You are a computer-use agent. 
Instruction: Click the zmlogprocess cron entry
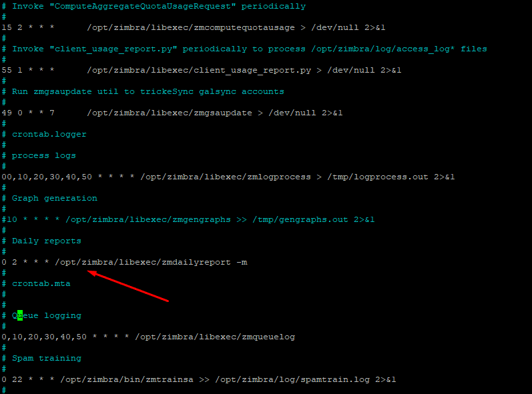pos(227,177)
